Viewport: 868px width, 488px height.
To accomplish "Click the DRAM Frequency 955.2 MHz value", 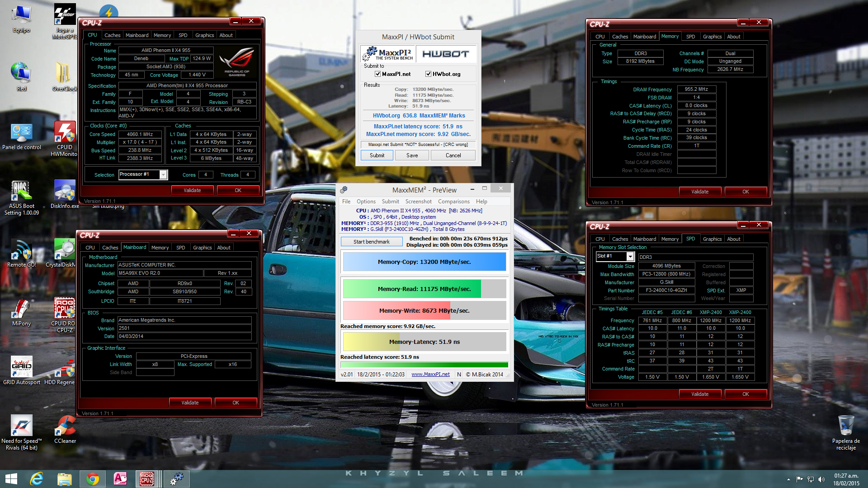I will click(696, 89).
